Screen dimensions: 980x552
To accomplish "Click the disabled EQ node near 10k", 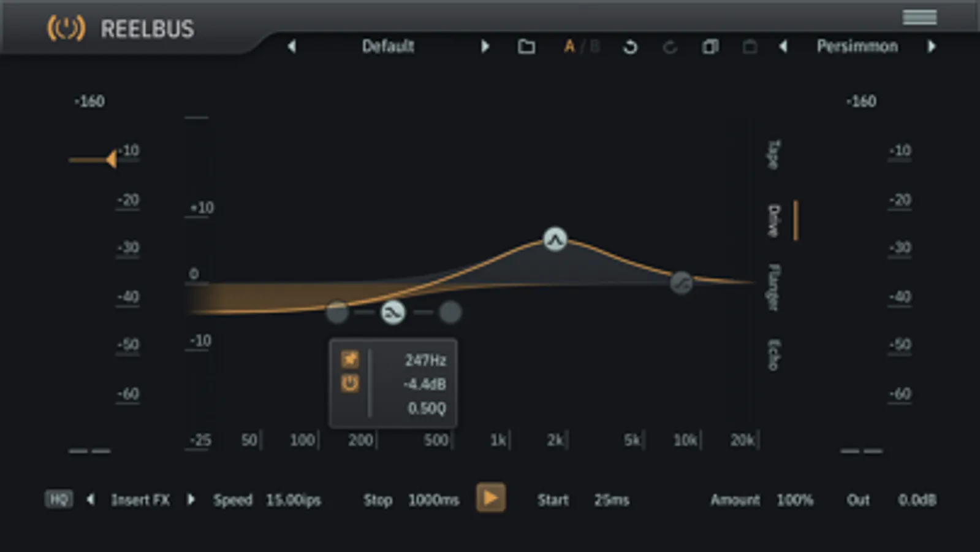I will click(x=681, y=283).
